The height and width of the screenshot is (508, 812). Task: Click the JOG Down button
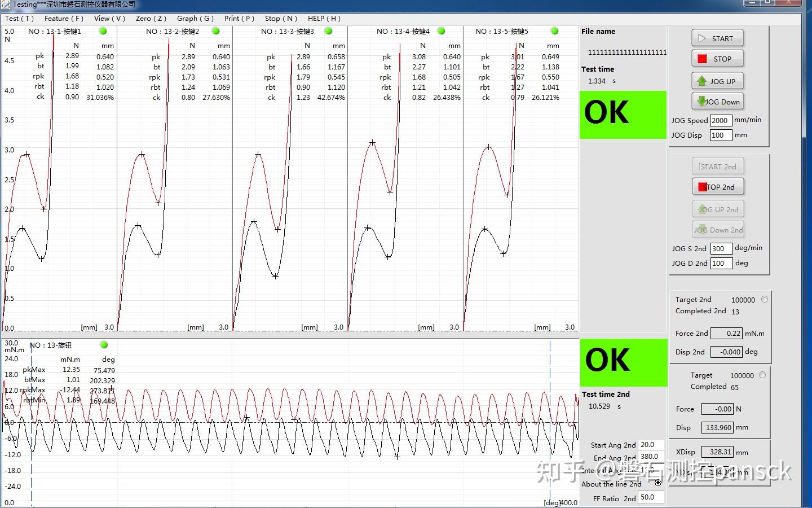(717, 102)
